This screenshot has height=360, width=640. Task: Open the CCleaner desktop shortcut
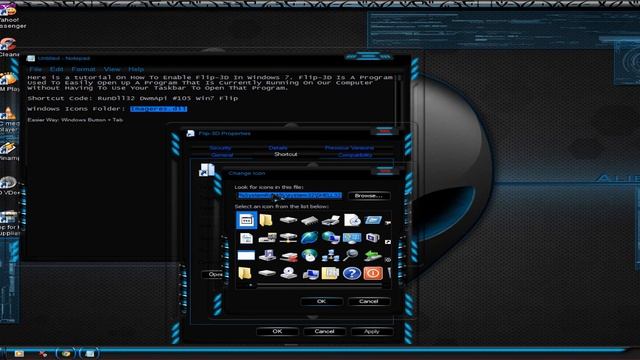click(x=8, y=47)
